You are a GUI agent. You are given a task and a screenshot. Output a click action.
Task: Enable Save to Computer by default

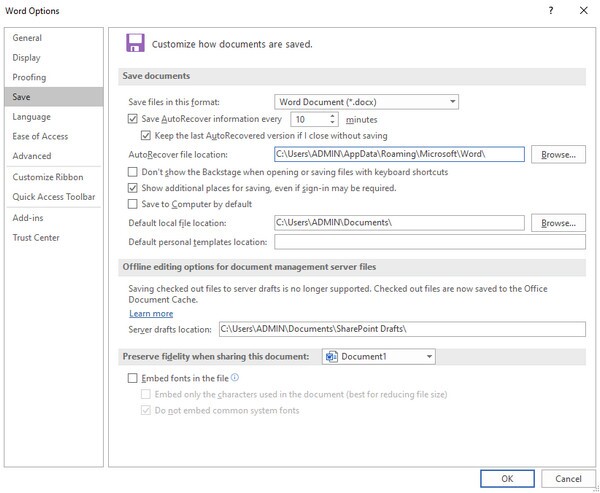[x=134, y=204]
